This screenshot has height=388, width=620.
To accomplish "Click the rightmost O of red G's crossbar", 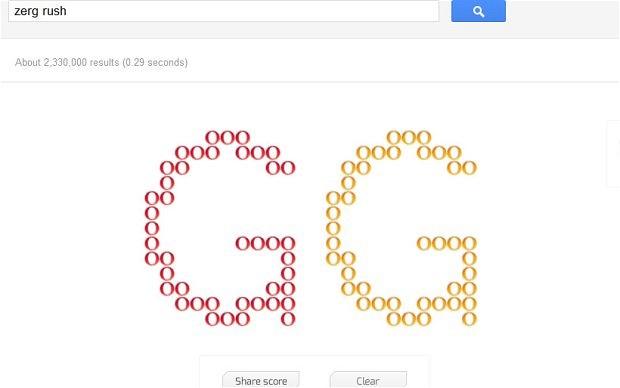I will click(x=288, y=243).
